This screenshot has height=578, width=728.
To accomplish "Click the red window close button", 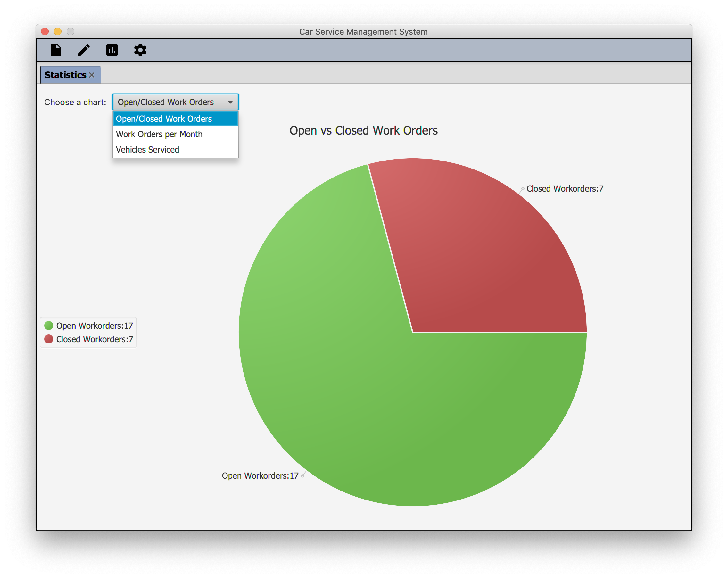I will (45, 31).
